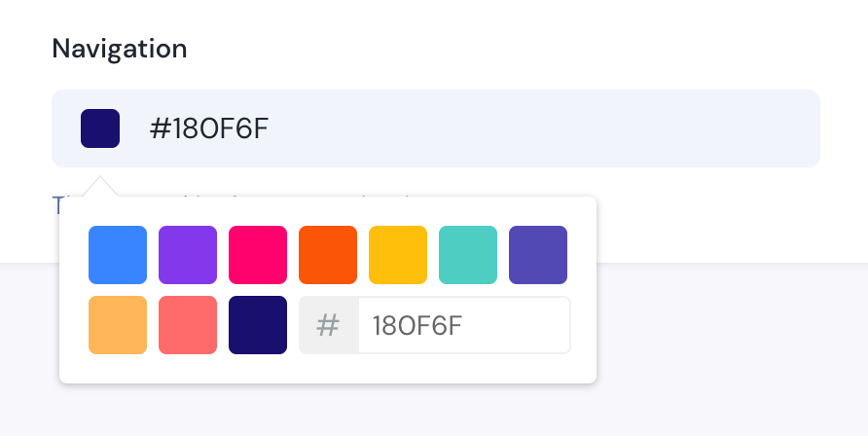The height and width of the screenshot is (436, 868).
Task: Click blank popover space right of indigo swatch
Action: click(x=582, y=255)
